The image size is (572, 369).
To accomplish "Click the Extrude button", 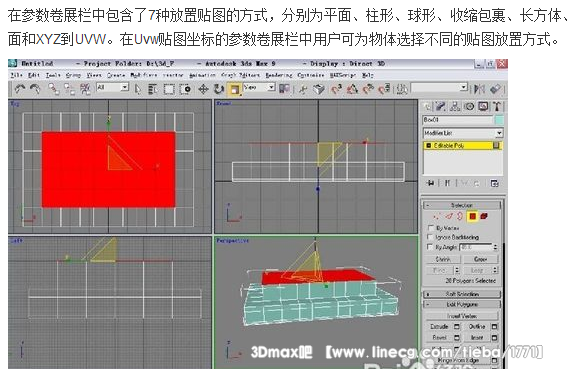I will click(439, 326).
